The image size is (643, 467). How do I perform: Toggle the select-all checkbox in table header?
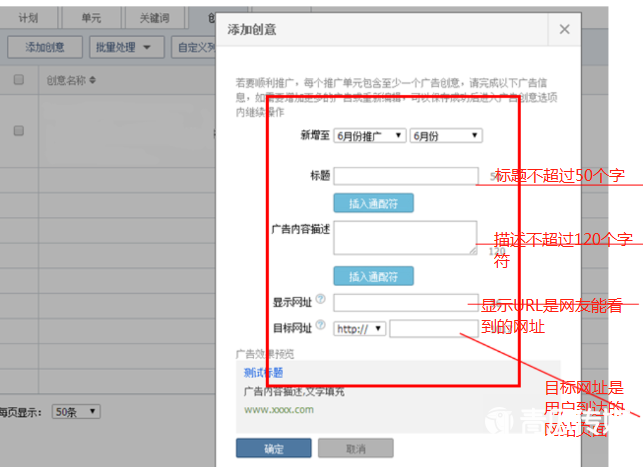pyautogui.click(x=18, y=80)
